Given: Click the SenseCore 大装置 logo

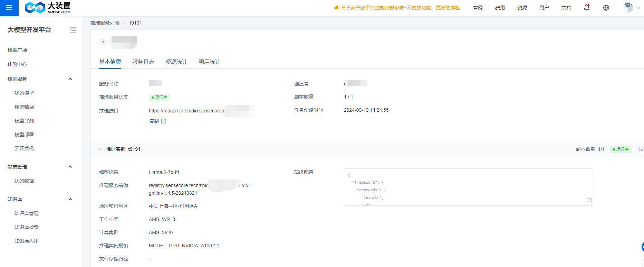Looking at the screenshot, I should [x=47, y=8].
